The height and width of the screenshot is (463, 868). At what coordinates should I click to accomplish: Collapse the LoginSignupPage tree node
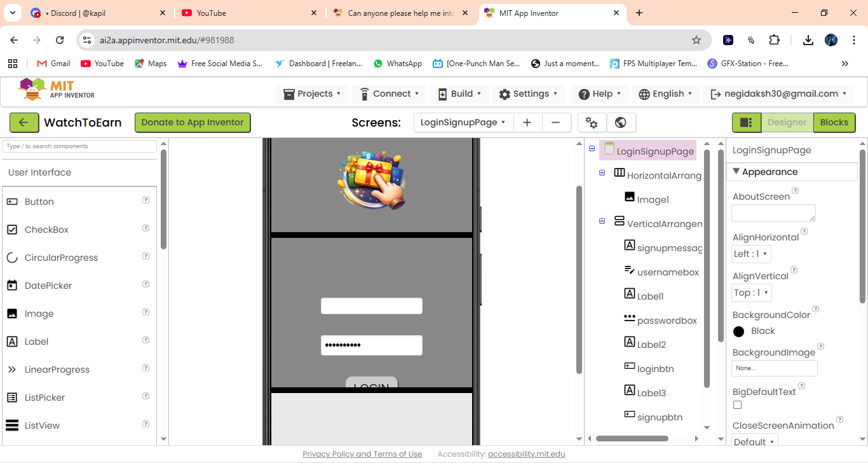pos(592,149)
